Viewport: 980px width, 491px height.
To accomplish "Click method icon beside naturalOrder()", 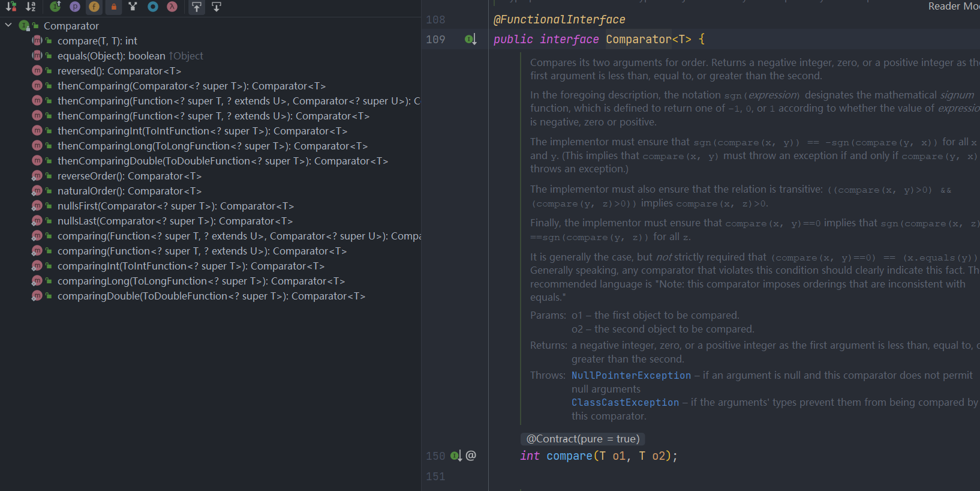I will (x=37, y=190).
